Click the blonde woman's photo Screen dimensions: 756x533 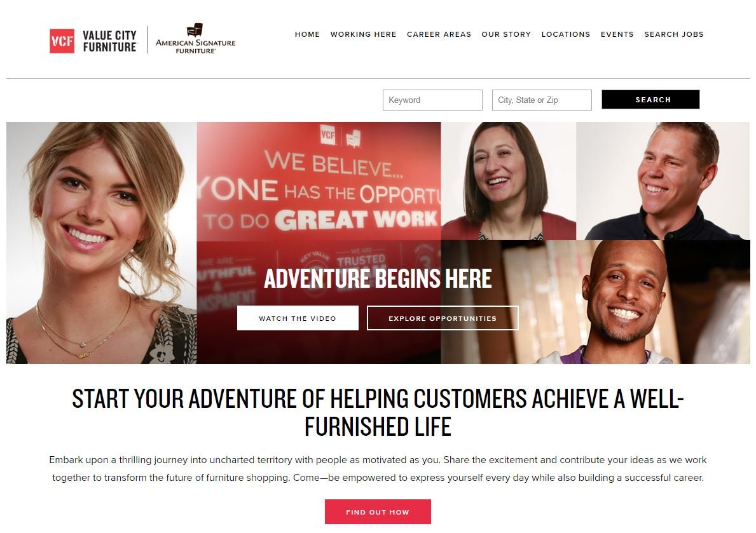(x=101, y=243)
